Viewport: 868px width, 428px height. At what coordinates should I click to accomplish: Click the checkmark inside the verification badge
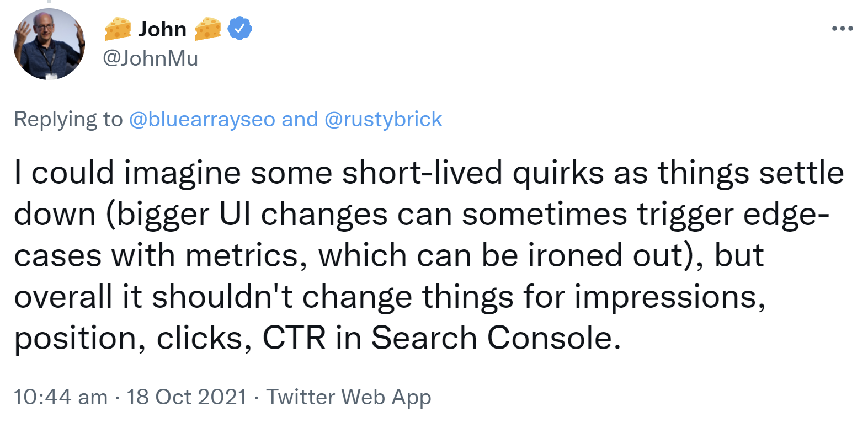point(238,29)
